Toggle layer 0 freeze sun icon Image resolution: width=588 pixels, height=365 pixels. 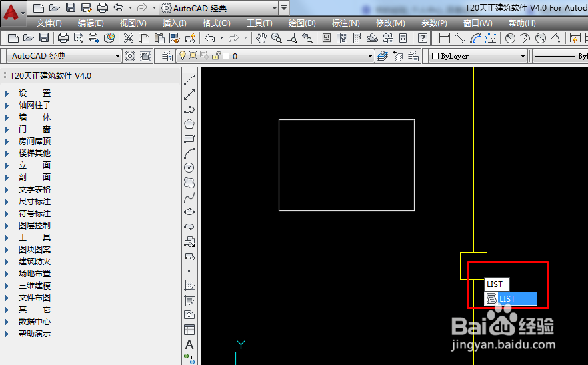(x=193, y=55)
